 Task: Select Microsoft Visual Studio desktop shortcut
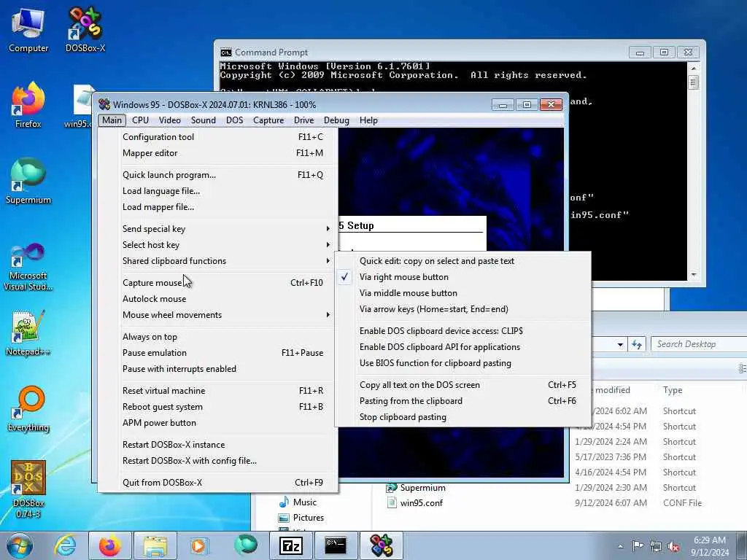tap(28, 267)
